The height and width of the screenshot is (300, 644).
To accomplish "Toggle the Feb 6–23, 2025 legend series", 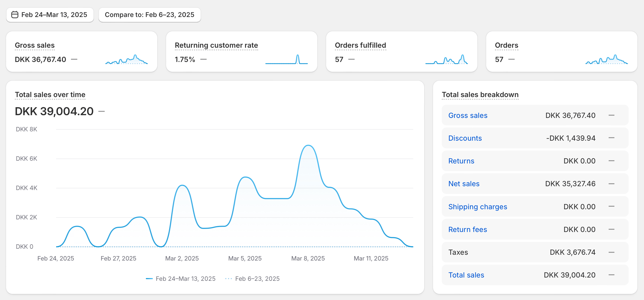I will [x=252, y=279].
